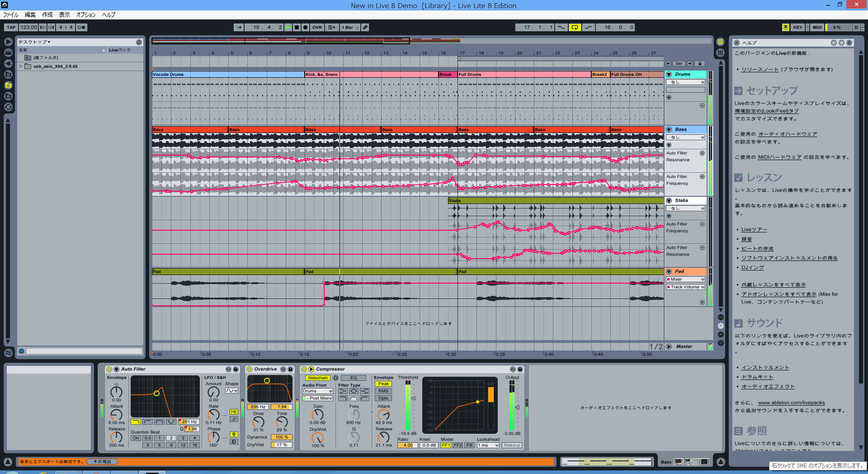This screenshot has width=868, height=474.
Task: Click the transport Play button
Action: click(x=288, y=28)
